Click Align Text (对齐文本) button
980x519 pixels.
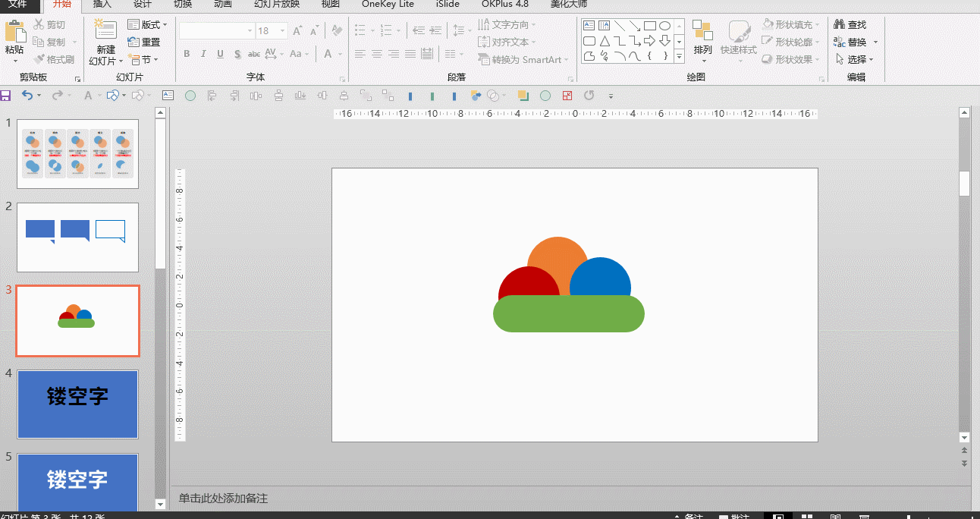tap(507, 42)
